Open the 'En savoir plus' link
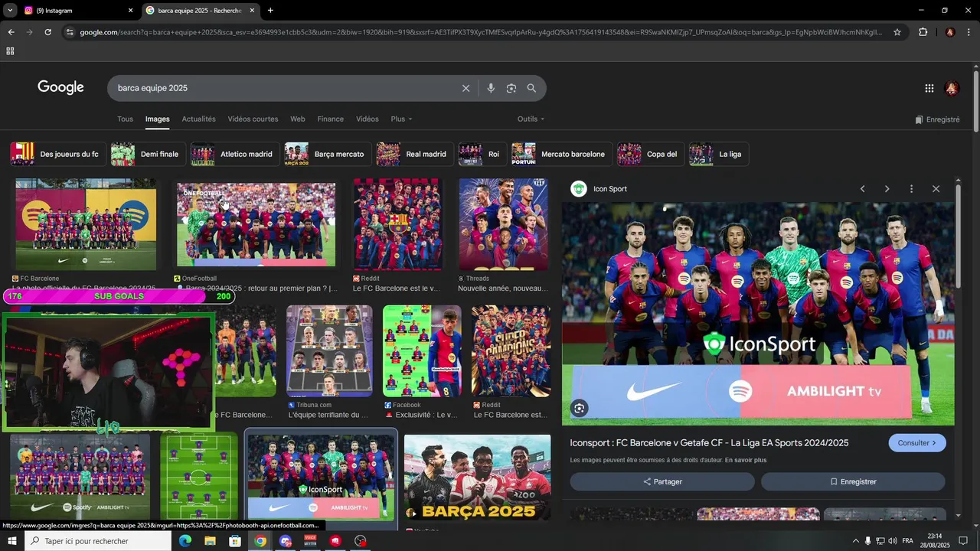 point(745,460)
